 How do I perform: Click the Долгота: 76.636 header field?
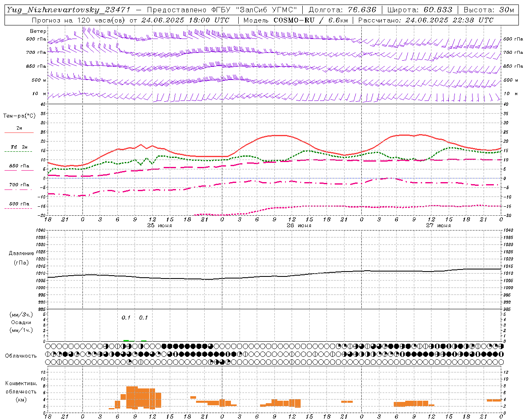coord(342,10)
